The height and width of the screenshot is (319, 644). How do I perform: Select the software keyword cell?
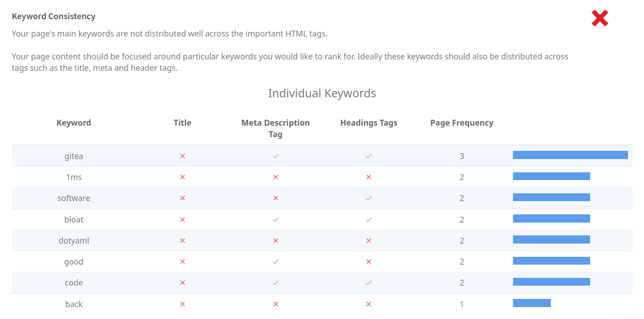coord(74,198)
